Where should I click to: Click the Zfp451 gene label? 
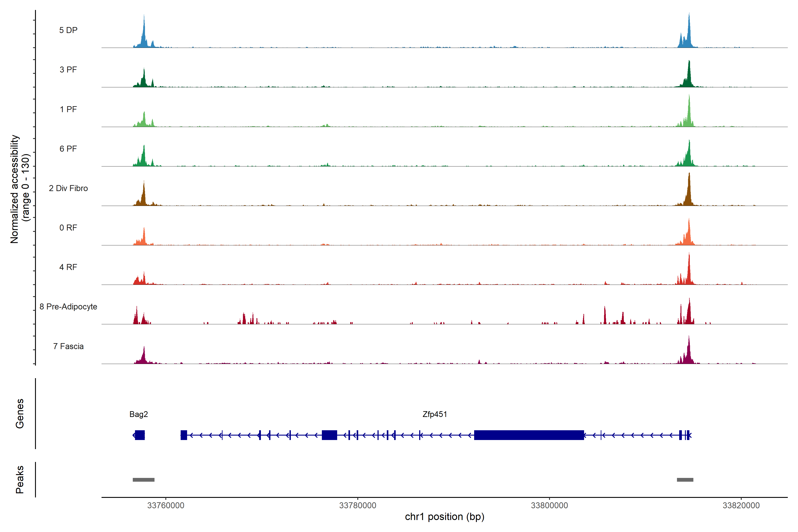[x=435, y=414]
